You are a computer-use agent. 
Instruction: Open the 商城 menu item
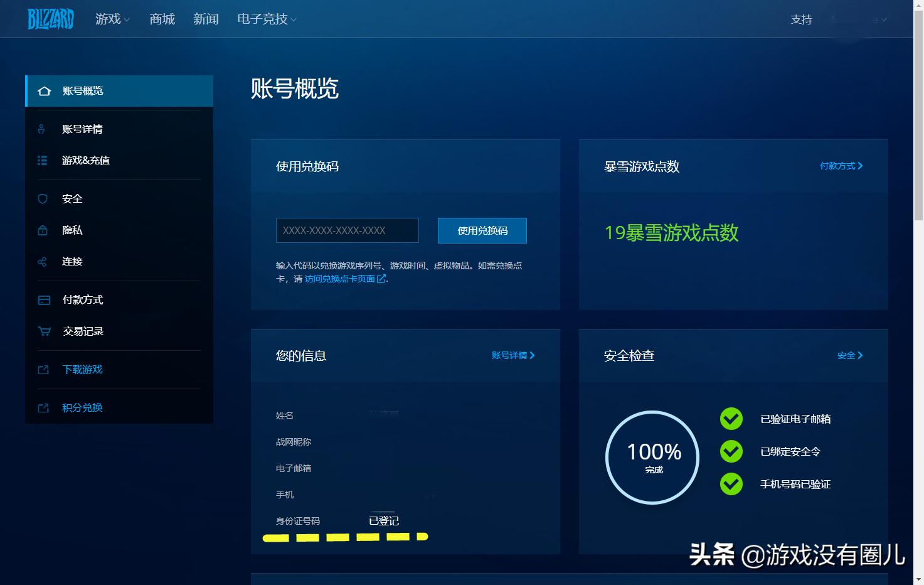pos(161,18)
